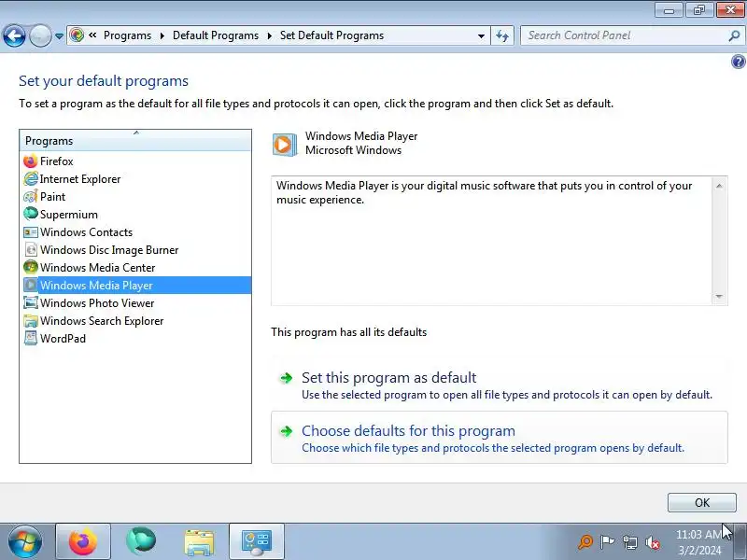
Task: Click the network tray icon
Action: [630, 542]
